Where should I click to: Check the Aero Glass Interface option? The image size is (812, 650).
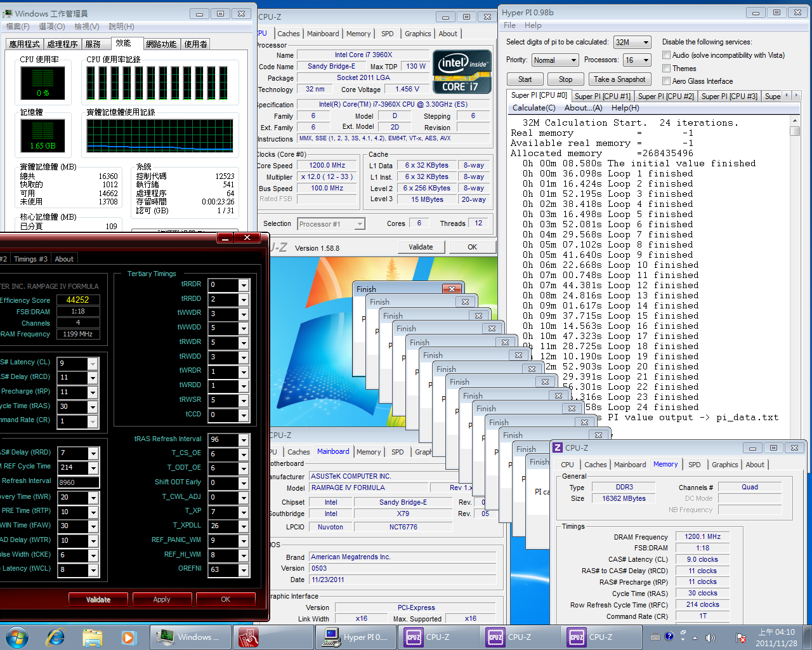coord(666,81)
